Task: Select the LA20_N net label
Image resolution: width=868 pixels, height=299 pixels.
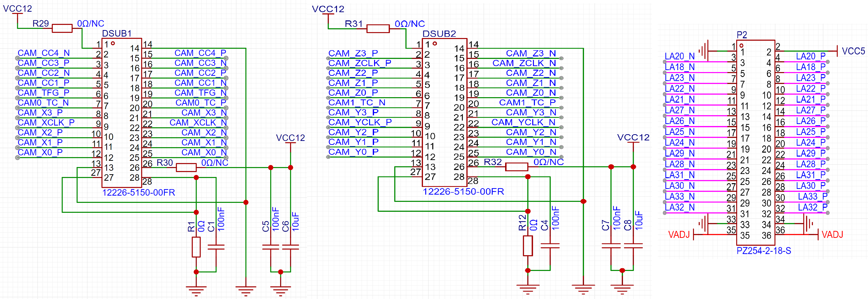Action: click(x=679, y=56)
